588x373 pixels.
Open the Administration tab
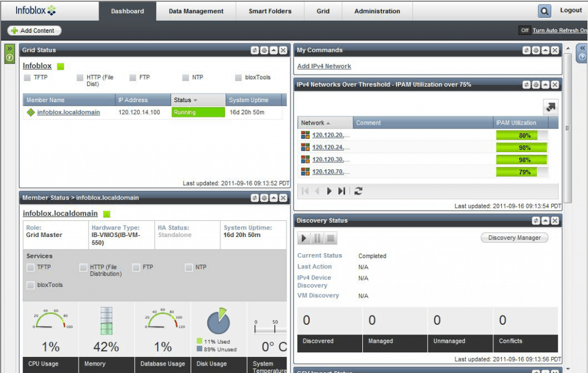pos(377,10)
